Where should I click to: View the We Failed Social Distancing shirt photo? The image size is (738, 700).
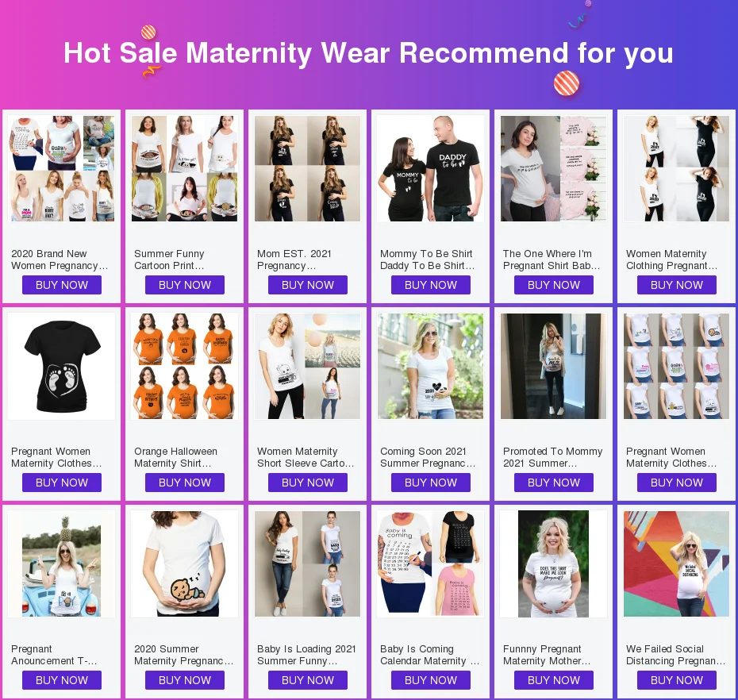point(676,564)
